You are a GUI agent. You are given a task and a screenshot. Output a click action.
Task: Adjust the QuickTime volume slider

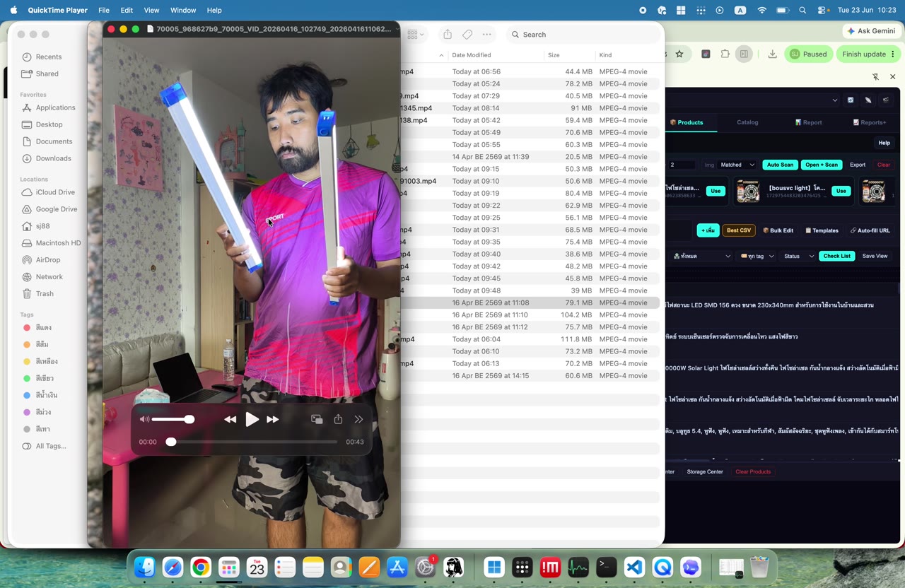pos(173,419)
